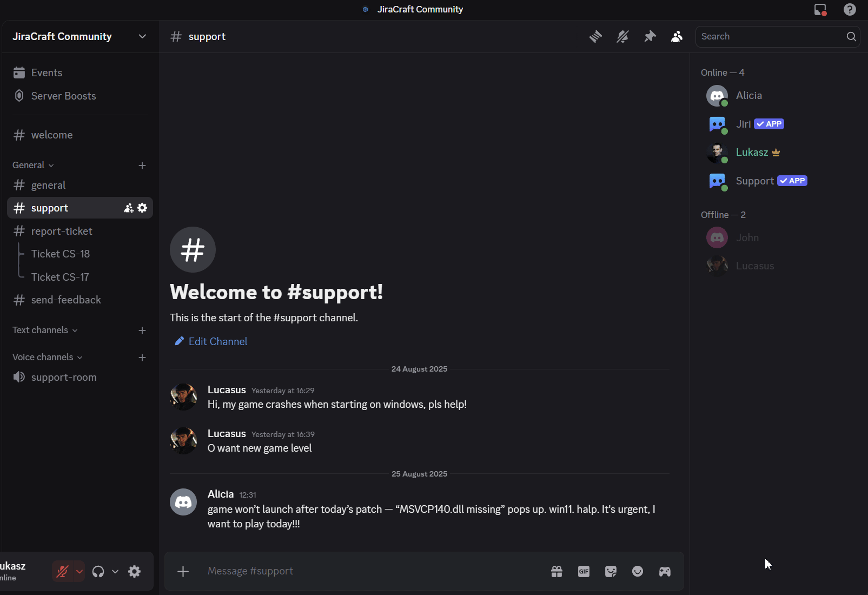Click Alicia username in the chat message
868x595 pixels.
click(x=221, y=494)
